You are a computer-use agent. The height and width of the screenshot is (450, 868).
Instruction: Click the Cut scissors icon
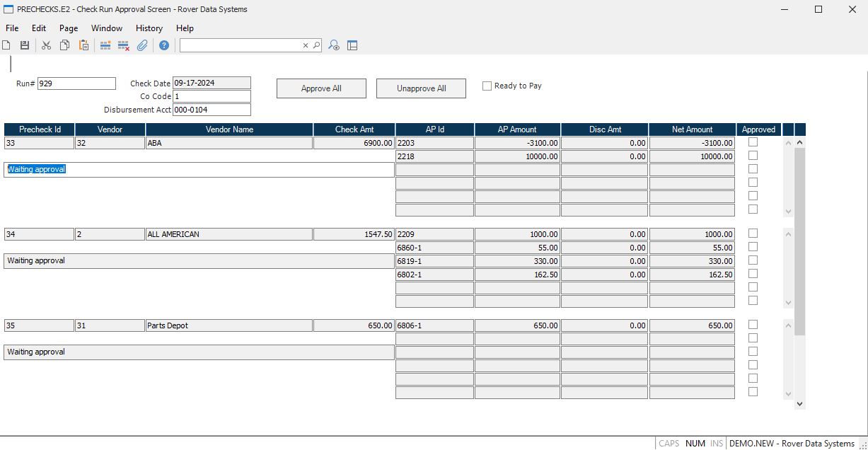46,45
